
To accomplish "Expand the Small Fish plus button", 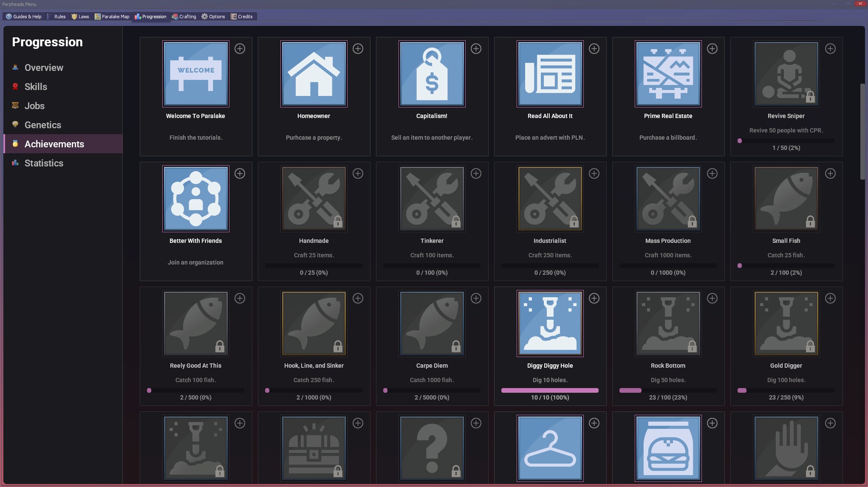I will pos(831,174).
